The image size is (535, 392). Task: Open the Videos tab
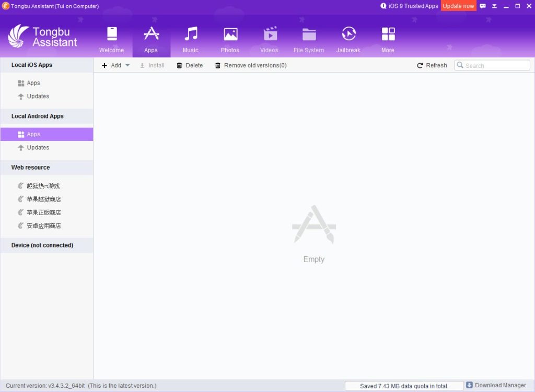[269, 40]
